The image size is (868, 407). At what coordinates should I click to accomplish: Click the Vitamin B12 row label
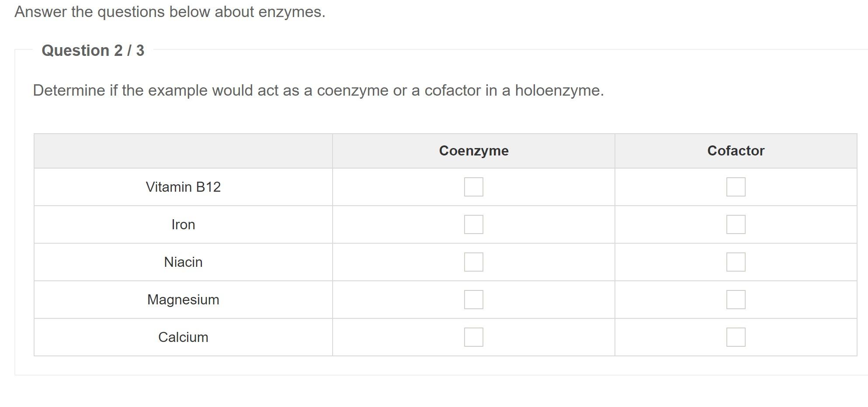point(183,187)
